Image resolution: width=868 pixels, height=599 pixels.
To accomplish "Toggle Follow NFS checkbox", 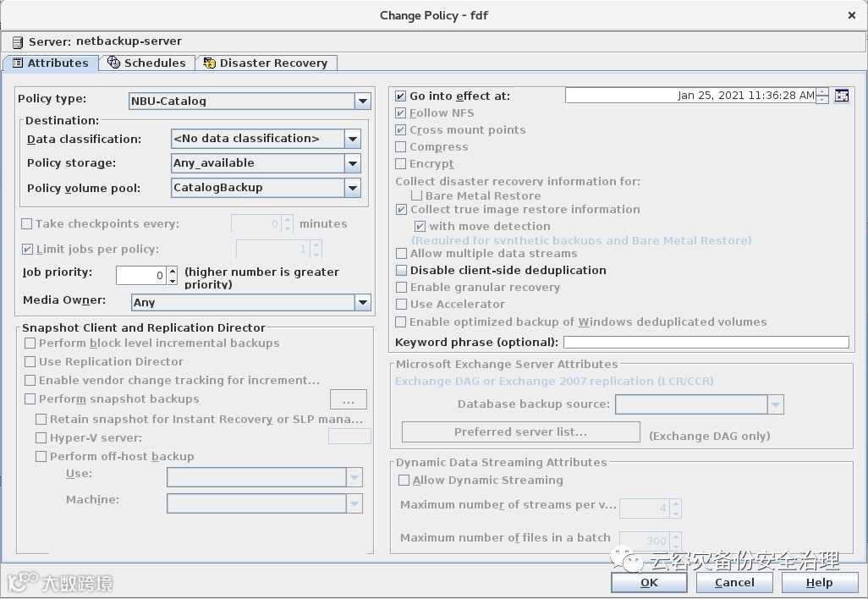I will (x=401, y=113).
